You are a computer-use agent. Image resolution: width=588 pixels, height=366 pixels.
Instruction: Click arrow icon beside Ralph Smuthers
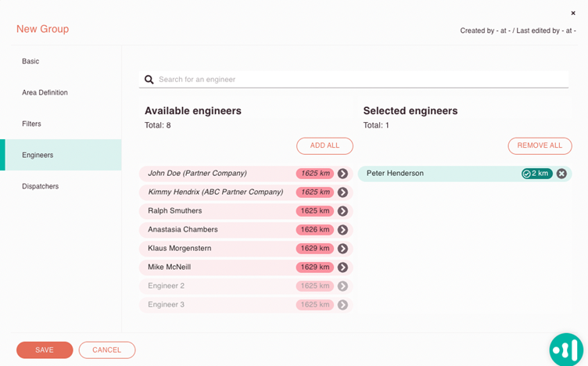pos(342,211)
